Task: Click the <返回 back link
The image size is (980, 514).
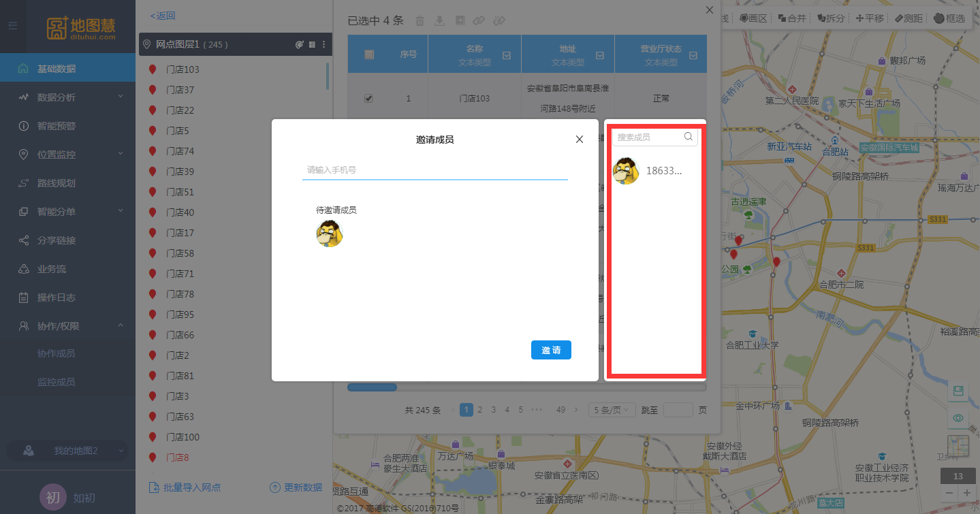Action: (x=163, y=16)
